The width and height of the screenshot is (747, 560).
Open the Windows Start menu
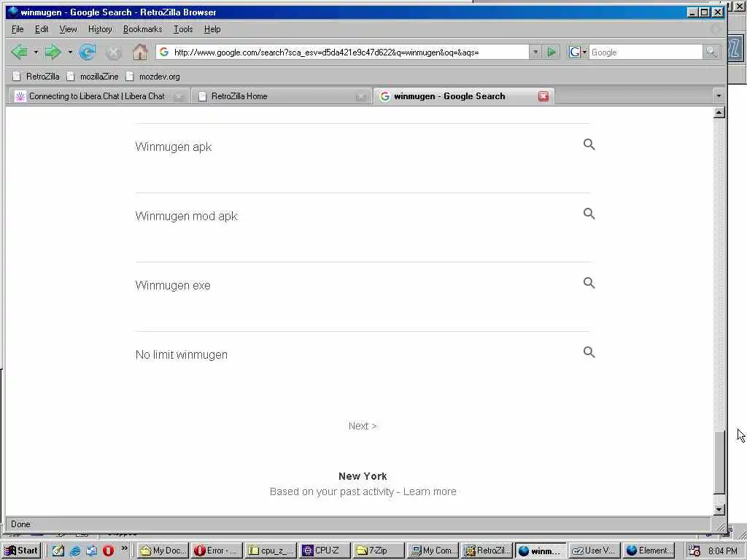(x=21, y=551)
